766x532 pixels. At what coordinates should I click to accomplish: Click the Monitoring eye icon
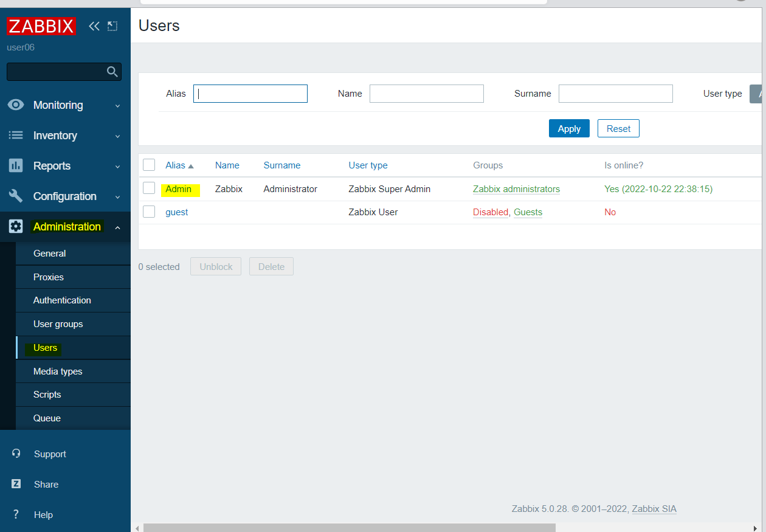(x=16, y=105)
